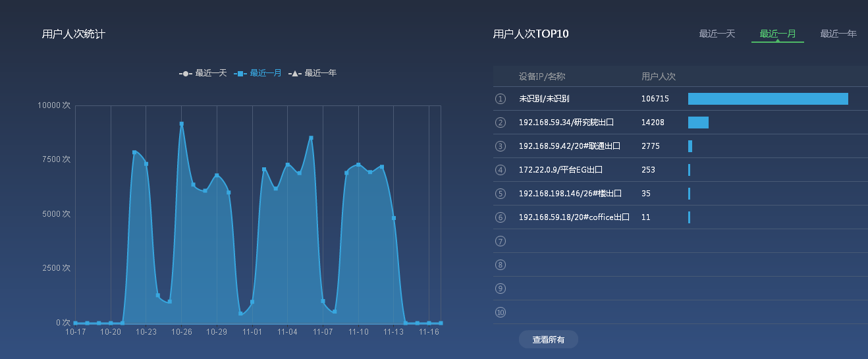This screenshot has width=868, height=359.
Task: Click the rank 2 circle icon
Action: pos(501,123)
